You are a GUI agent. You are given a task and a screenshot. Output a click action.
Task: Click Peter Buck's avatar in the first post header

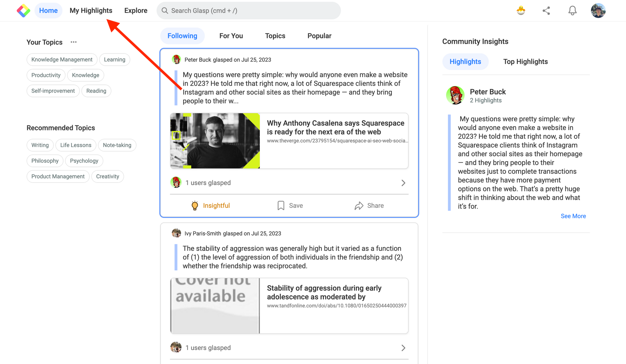click(177, 59)
